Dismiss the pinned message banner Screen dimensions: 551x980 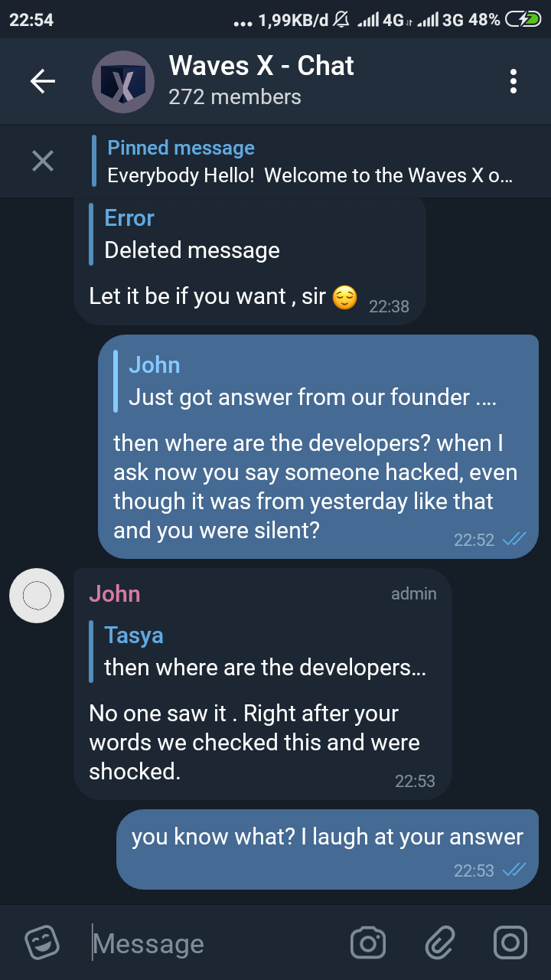point(43,161)
